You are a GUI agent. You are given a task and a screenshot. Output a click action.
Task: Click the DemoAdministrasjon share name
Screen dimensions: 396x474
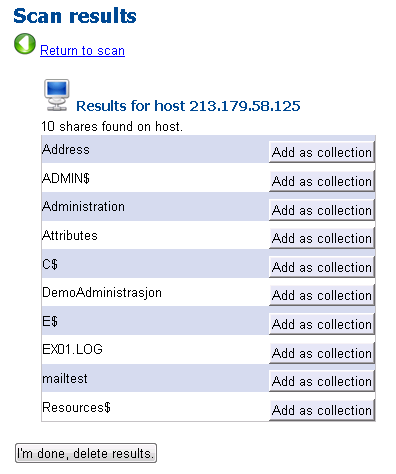(x=102, y=293)
